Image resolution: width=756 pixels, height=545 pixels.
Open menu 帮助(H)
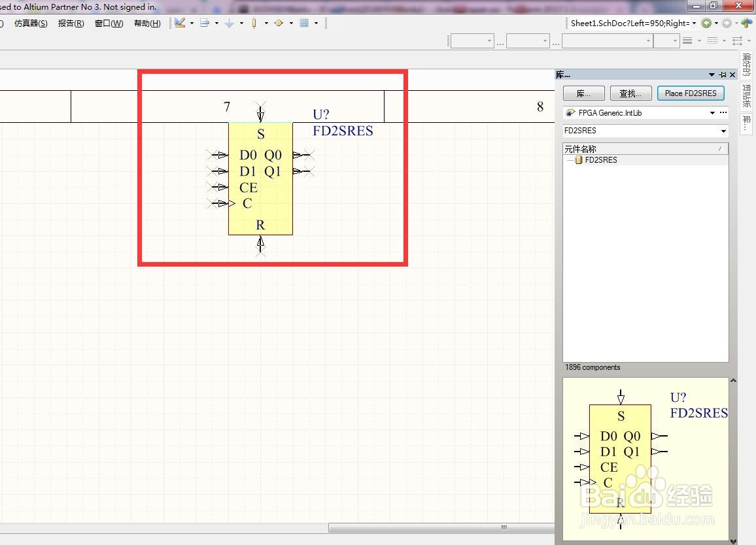[x=147, y=23]
